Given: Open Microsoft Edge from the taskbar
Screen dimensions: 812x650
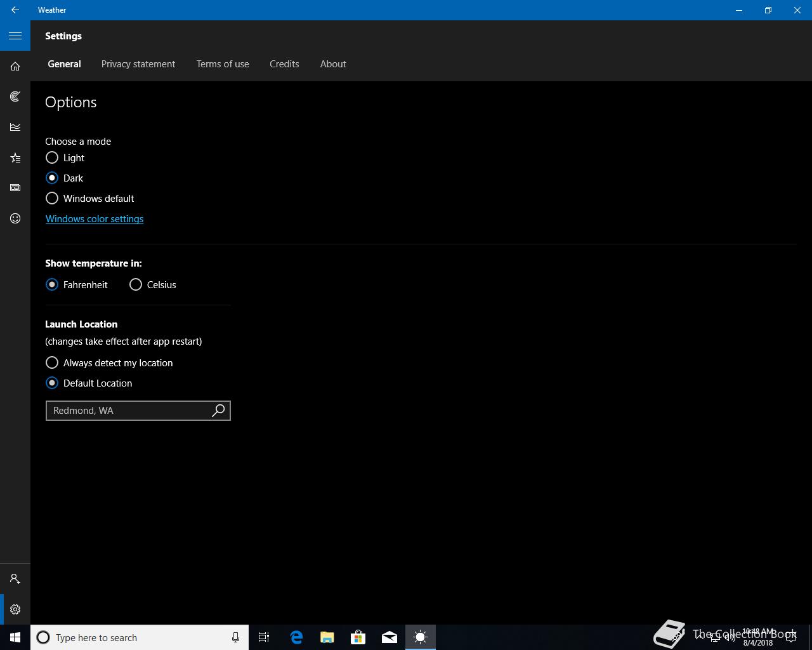Looking at the screenshot, I should [296, 637].
